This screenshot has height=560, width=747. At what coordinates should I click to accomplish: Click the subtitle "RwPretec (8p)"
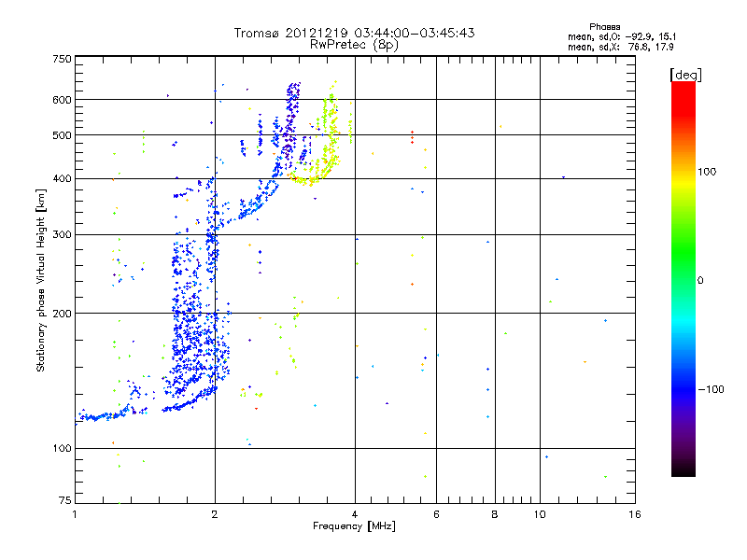(354, 45)
